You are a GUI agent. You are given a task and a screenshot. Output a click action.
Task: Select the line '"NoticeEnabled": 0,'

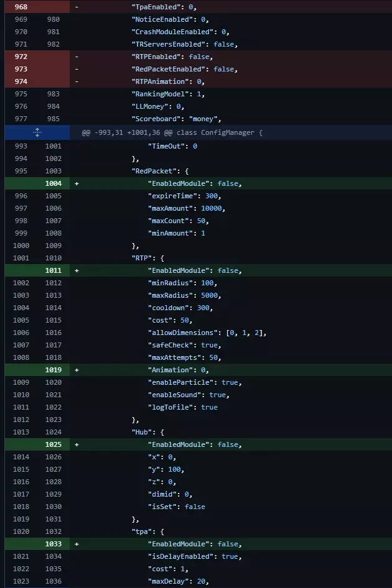tap(170, 19)
